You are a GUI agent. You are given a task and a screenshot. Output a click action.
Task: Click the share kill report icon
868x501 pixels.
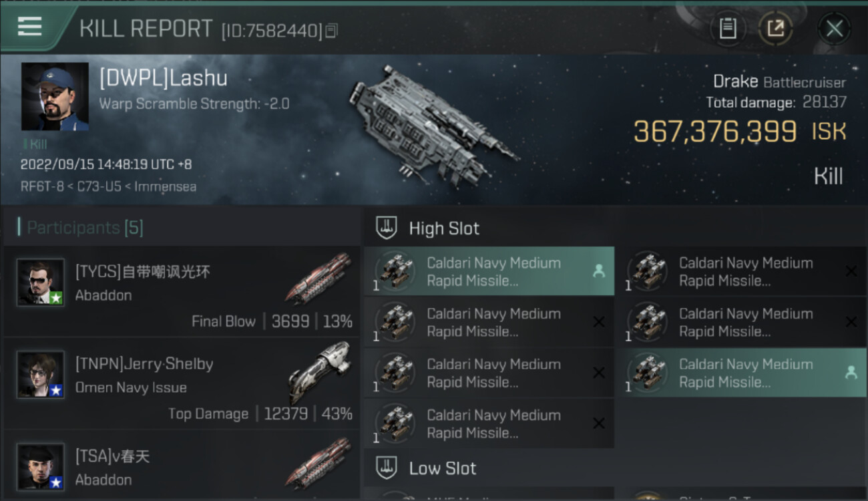coord(775,29)
